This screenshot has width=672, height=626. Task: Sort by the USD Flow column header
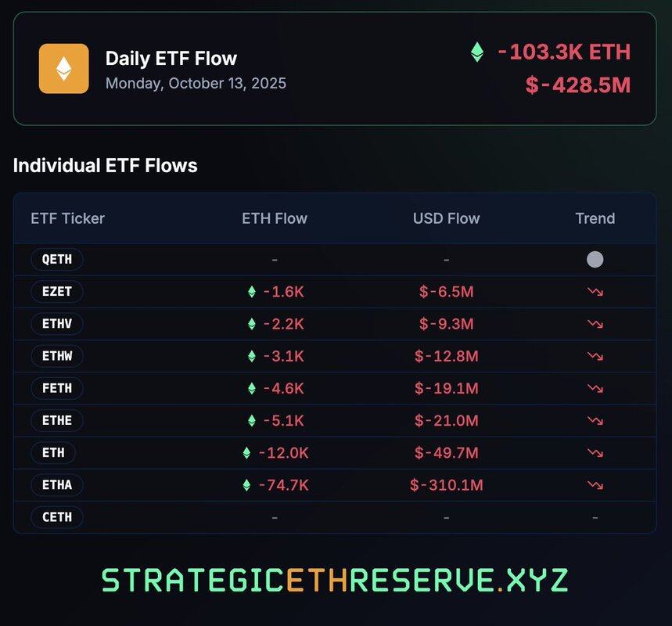(x=446, y=218)
